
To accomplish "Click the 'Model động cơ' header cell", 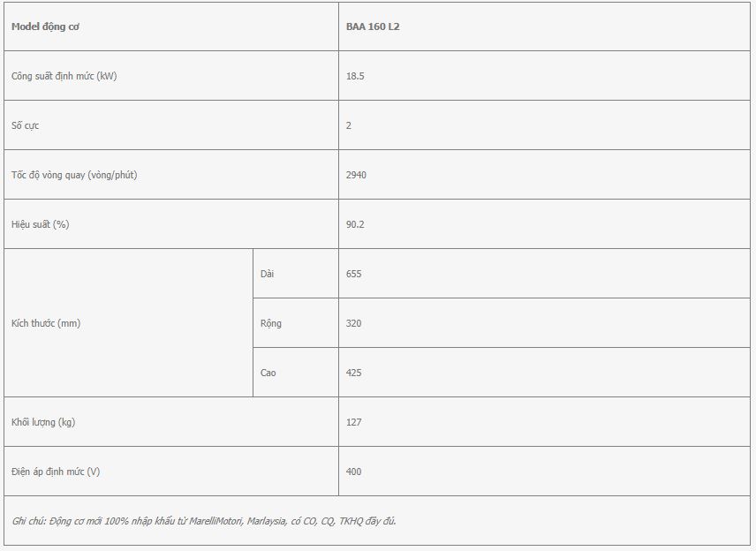I will (171, 26).
